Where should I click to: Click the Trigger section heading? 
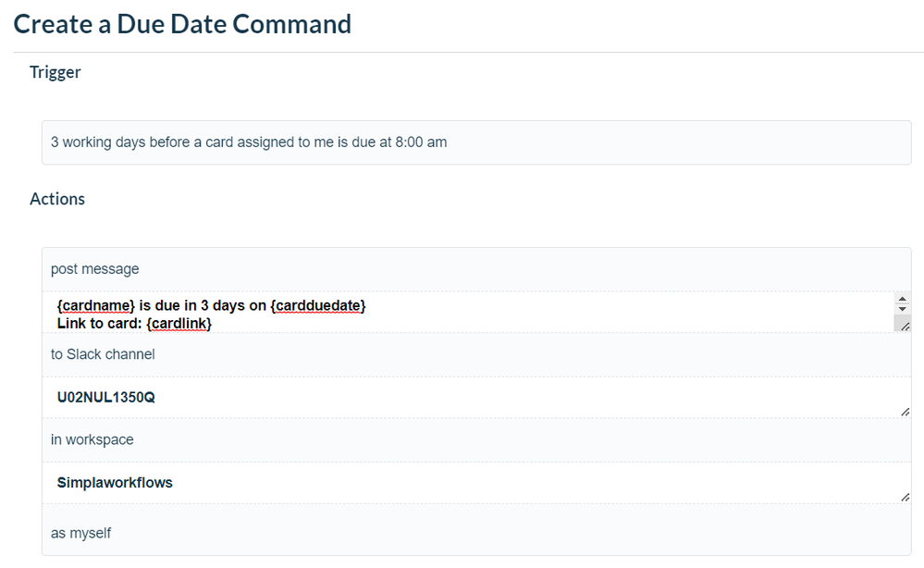coord(55,72)
